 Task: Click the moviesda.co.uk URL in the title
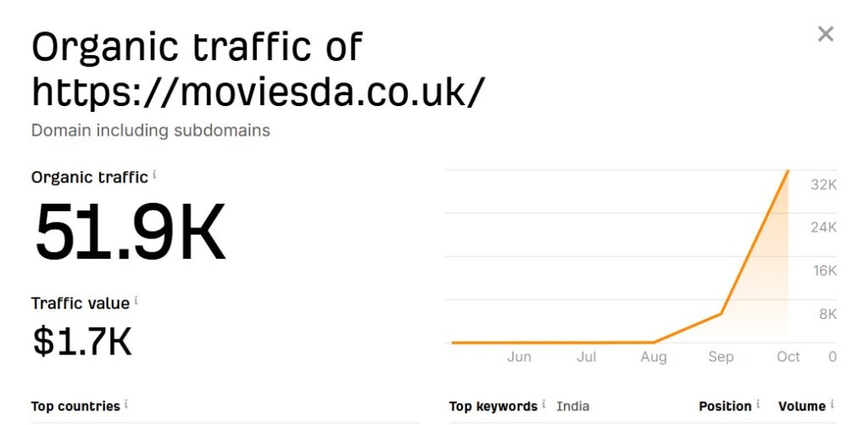coord(259,91)
